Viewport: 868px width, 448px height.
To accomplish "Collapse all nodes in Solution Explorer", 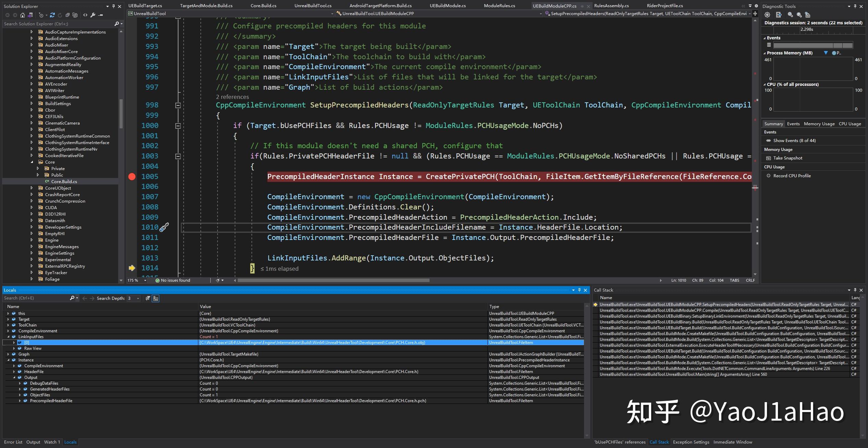I will pos(67,15).
